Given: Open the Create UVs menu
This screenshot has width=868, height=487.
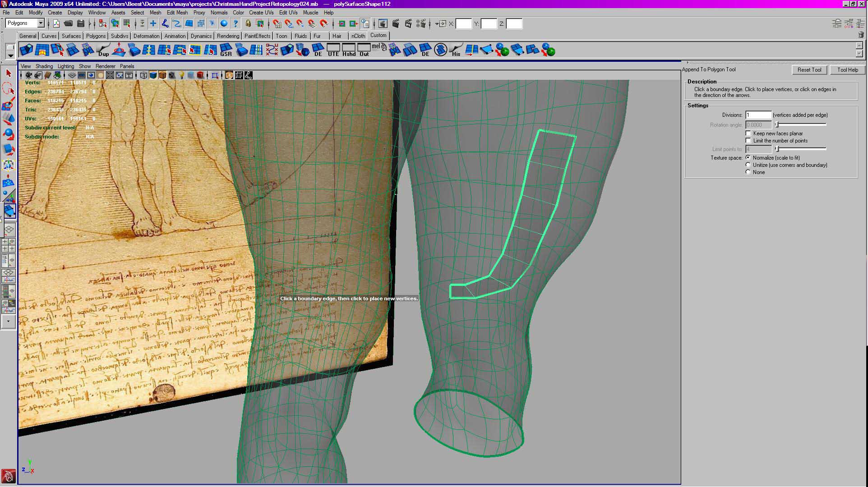Looking at the screenshot, I should pos(261,13).
